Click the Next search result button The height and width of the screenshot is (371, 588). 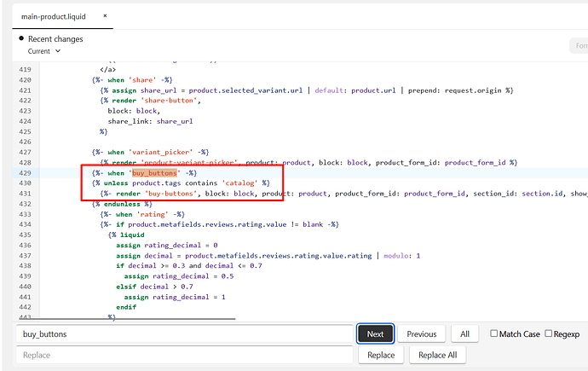coord(375,333)
